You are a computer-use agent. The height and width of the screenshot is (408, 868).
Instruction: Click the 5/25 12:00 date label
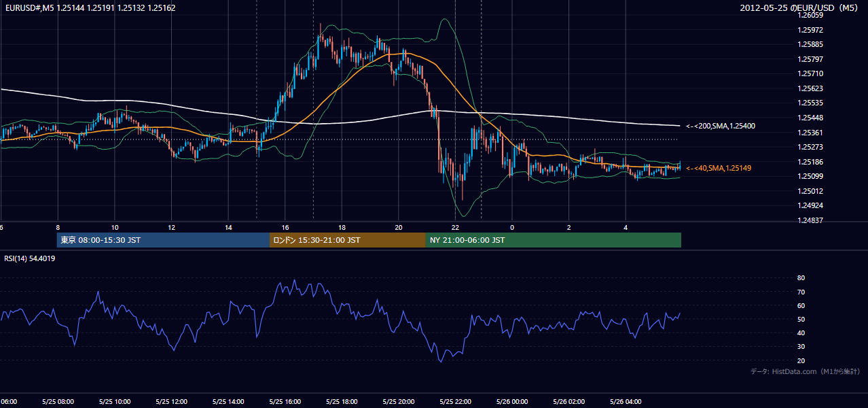[x=171, y=402]
